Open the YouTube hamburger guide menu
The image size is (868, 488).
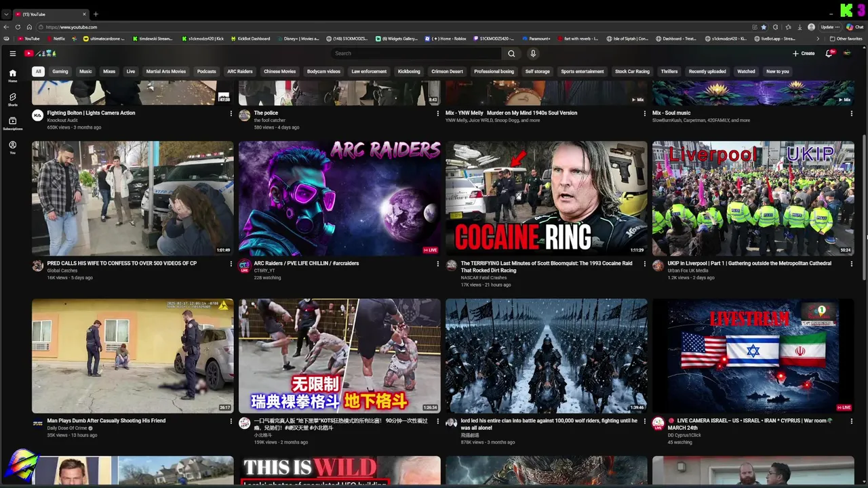12,54
